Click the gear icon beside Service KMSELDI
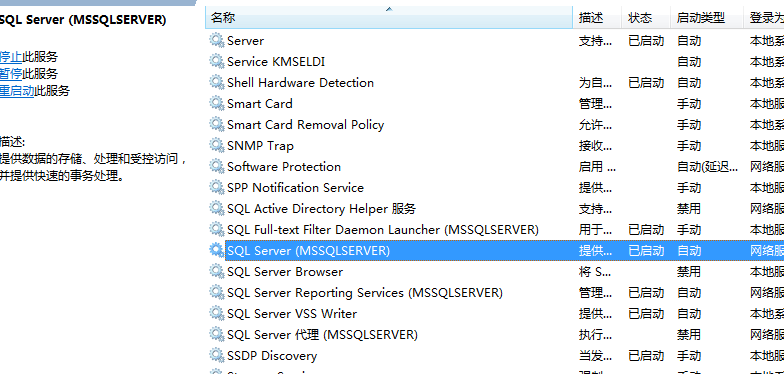This screenshot has height=374, width=784. point(216,61)
